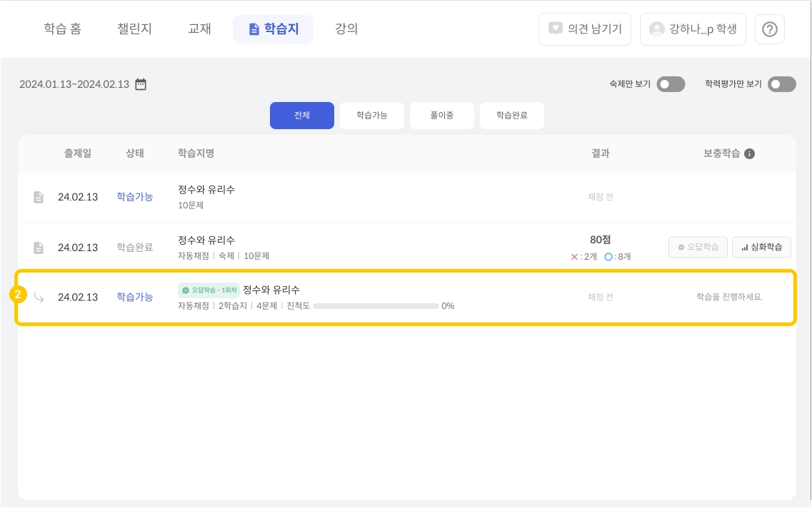Image resolution: width=812 pixels, height=508 pixels.
Task: Click the 심화학습 button
Action: coord(761,248)
